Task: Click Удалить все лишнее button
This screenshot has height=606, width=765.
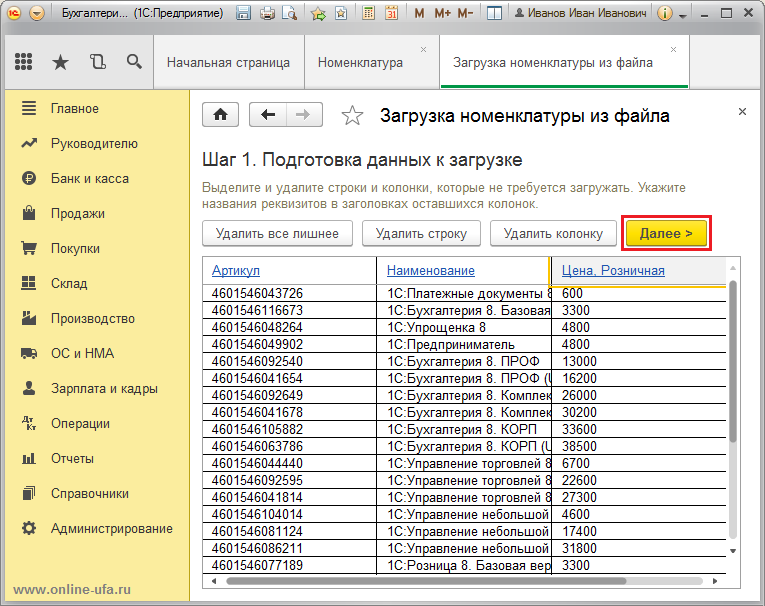Action: point(277,234)
